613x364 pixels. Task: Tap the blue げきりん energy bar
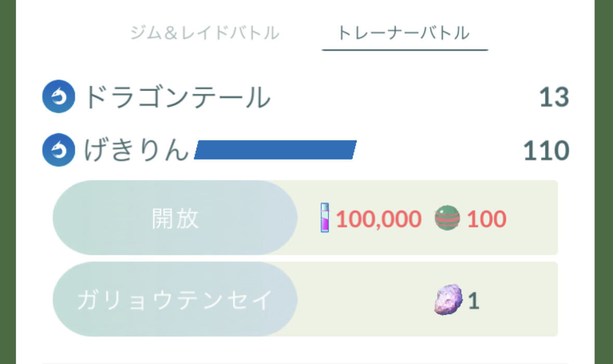tap(275, 150)
